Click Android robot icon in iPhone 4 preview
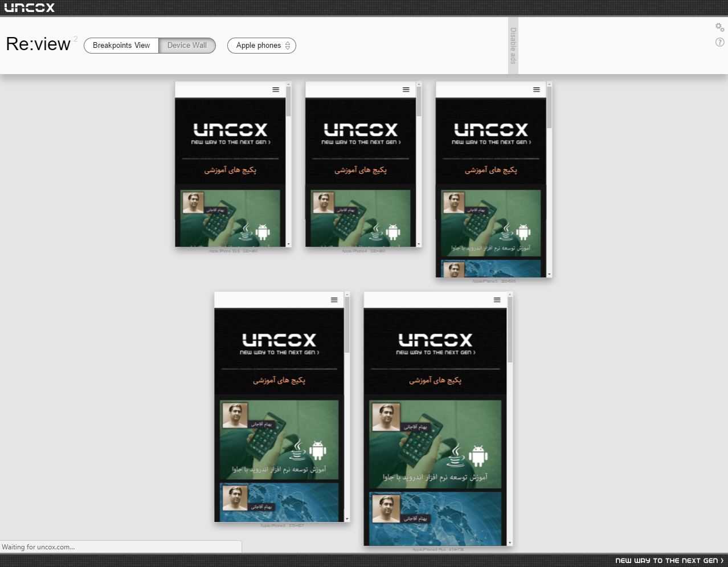 pos(393,231)
